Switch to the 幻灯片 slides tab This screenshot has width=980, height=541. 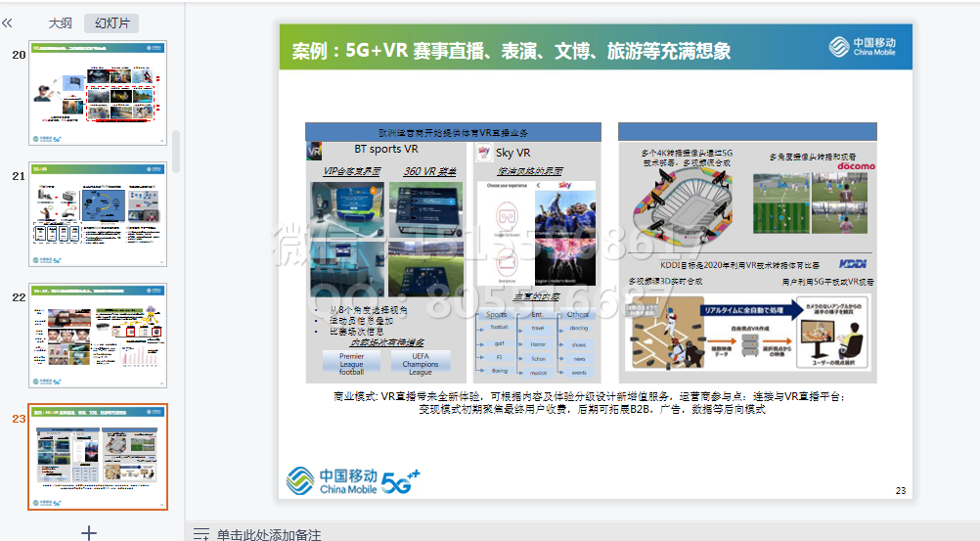tap(111, 23)
